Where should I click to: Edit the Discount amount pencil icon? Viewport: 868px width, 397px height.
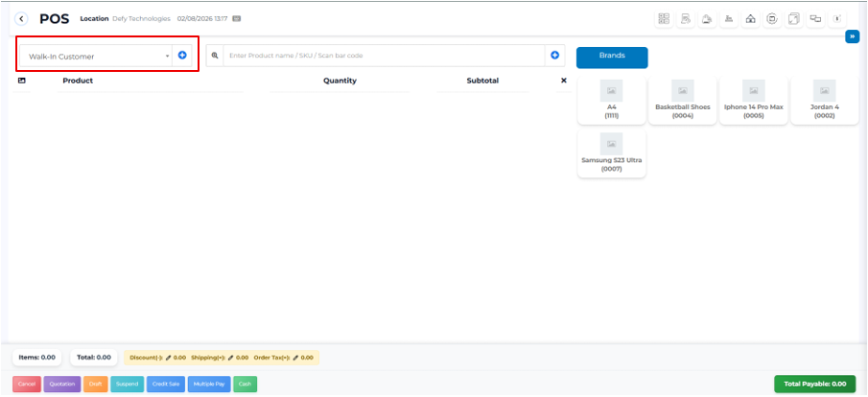click(169, 358)
